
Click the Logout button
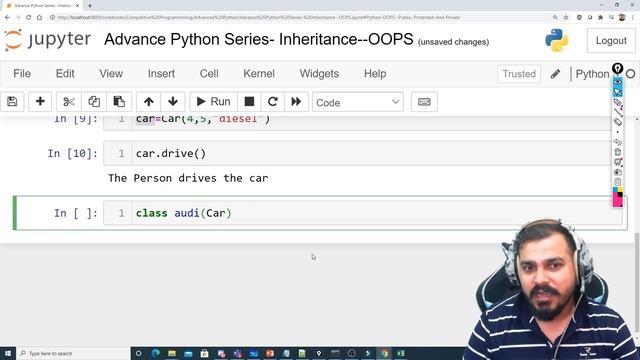point(611,41)
